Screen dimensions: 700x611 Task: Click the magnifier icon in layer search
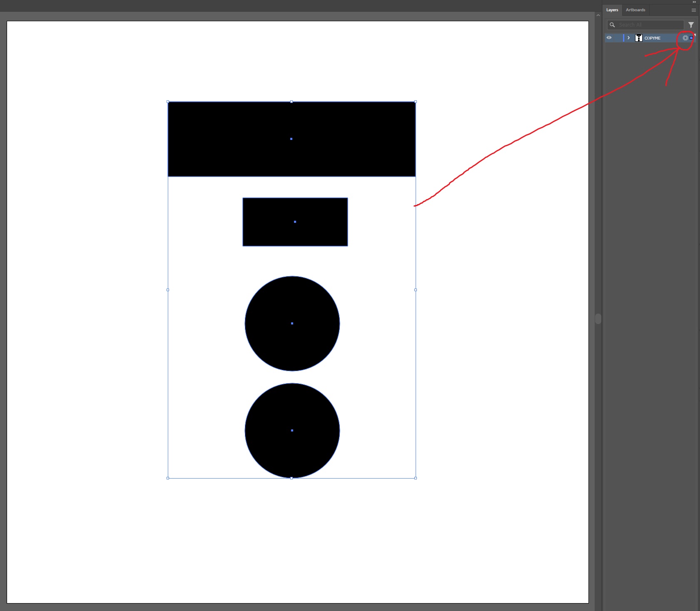pyautogui.click(x=612, y=25)
